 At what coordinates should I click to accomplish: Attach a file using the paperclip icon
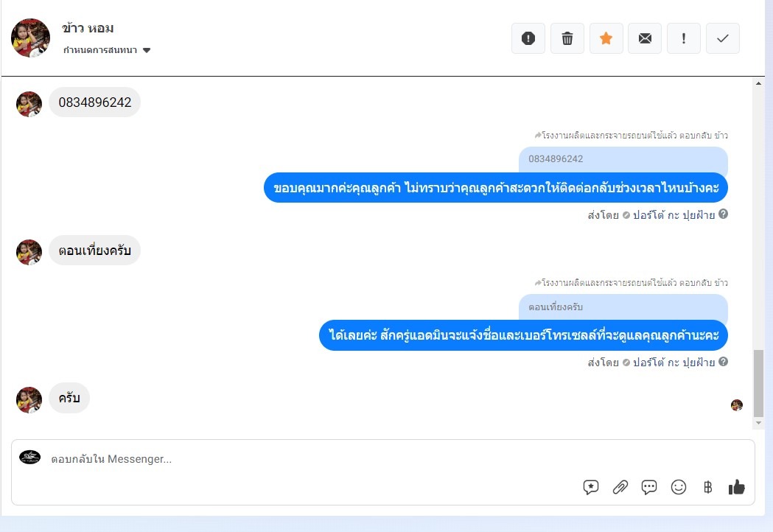(620, 487)
